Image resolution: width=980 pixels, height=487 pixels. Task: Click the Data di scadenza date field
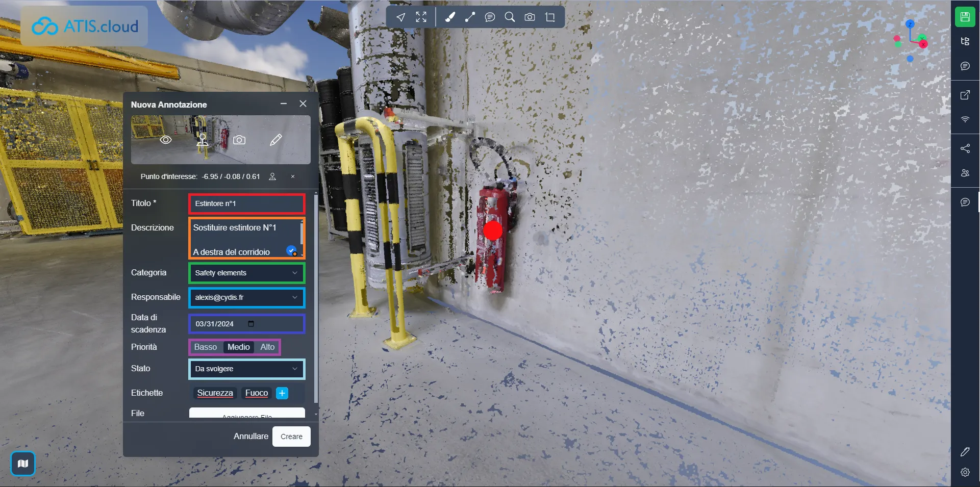[x=247, y=324]
